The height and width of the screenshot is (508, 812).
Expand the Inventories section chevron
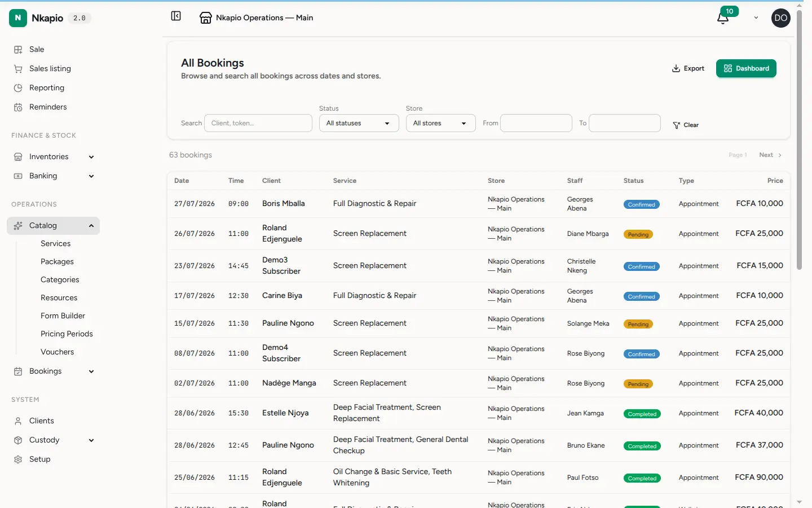pos(91,157)
